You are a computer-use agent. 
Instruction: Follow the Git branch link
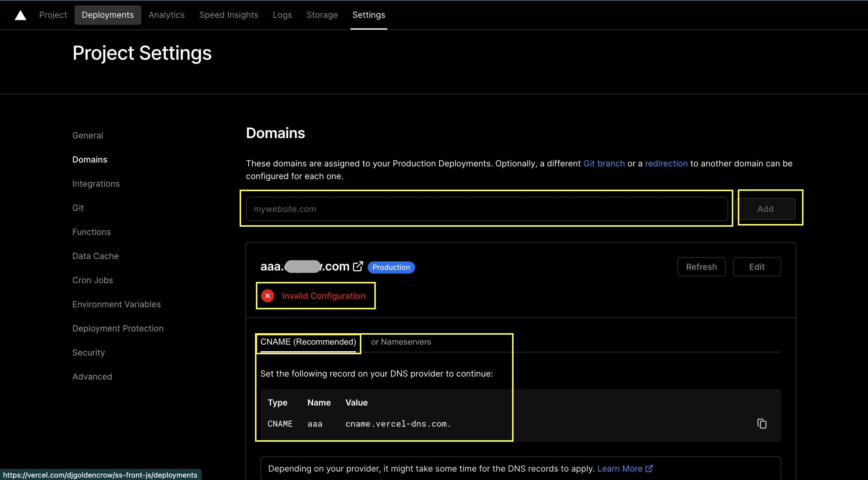pos(604,163)
